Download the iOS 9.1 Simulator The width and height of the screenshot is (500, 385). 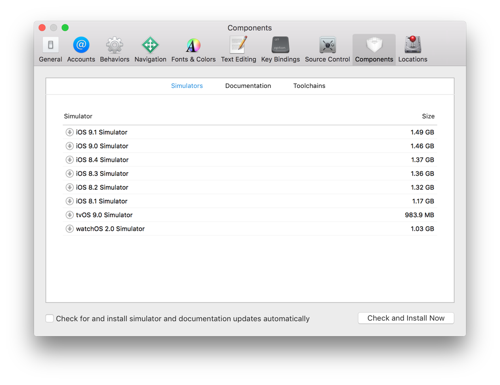point(69,132)
